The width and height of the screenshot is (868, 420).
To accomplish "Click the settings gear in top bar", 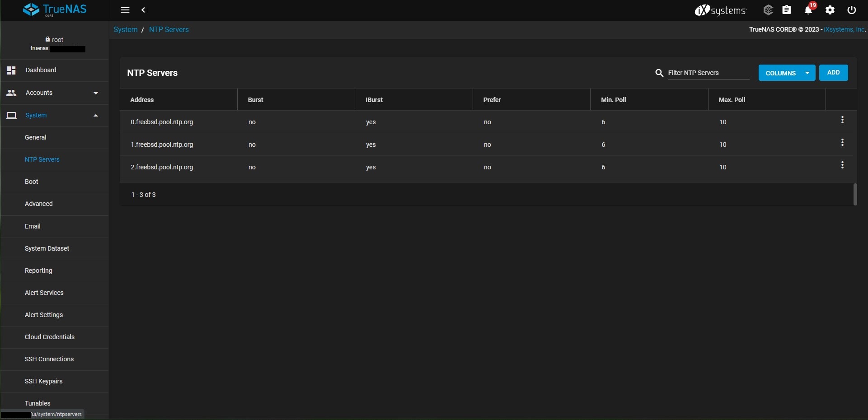I will [x=830, y=10].
